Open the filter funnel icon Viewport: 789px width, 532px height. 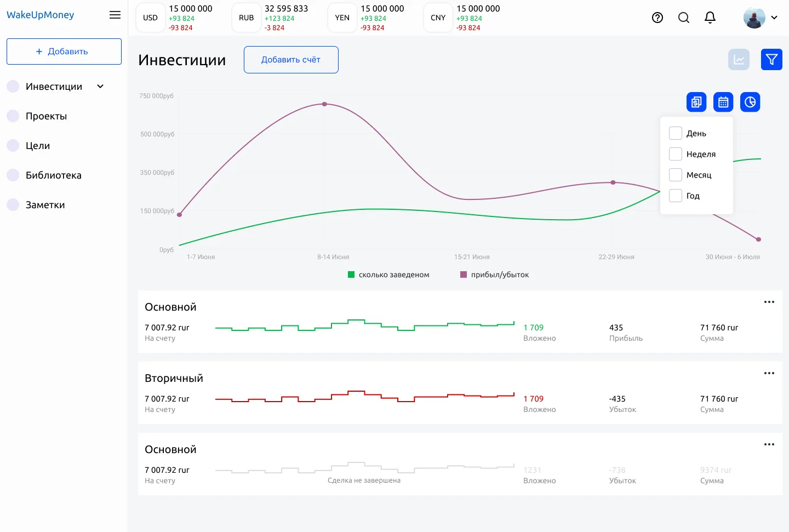coord(771,59)
